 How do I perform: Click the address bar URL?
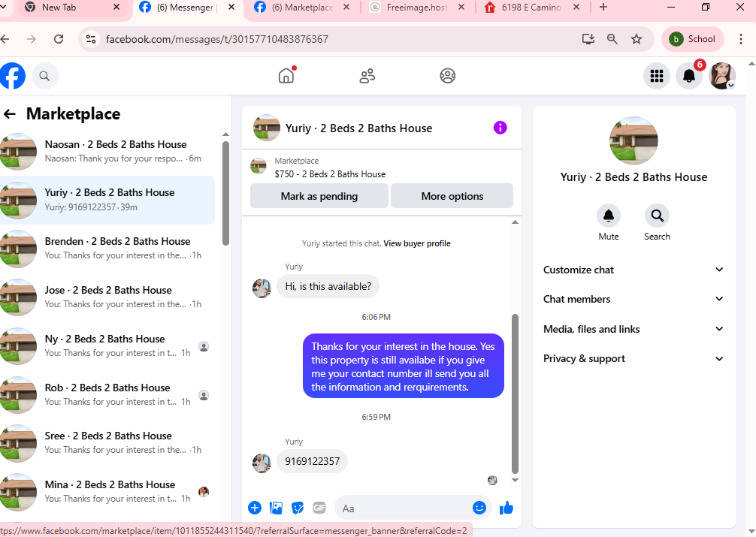(x=217, y=39)
